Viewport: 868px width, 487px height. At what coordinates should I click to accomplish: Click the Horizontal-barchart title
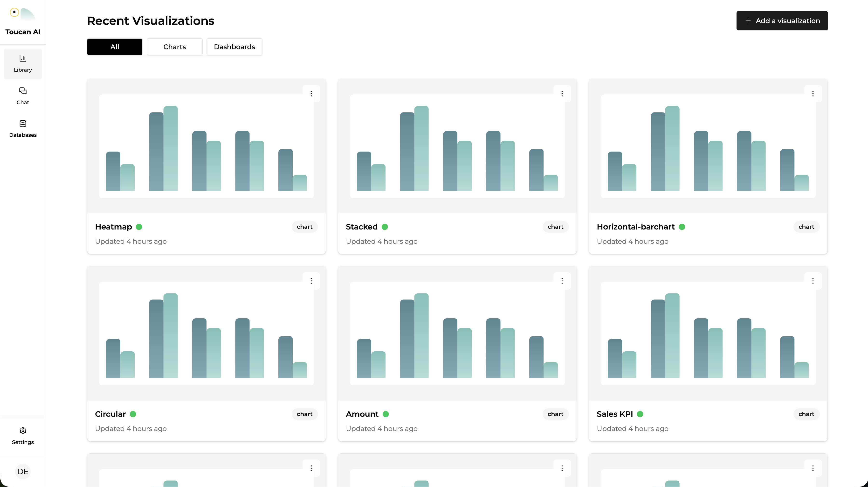635,227
